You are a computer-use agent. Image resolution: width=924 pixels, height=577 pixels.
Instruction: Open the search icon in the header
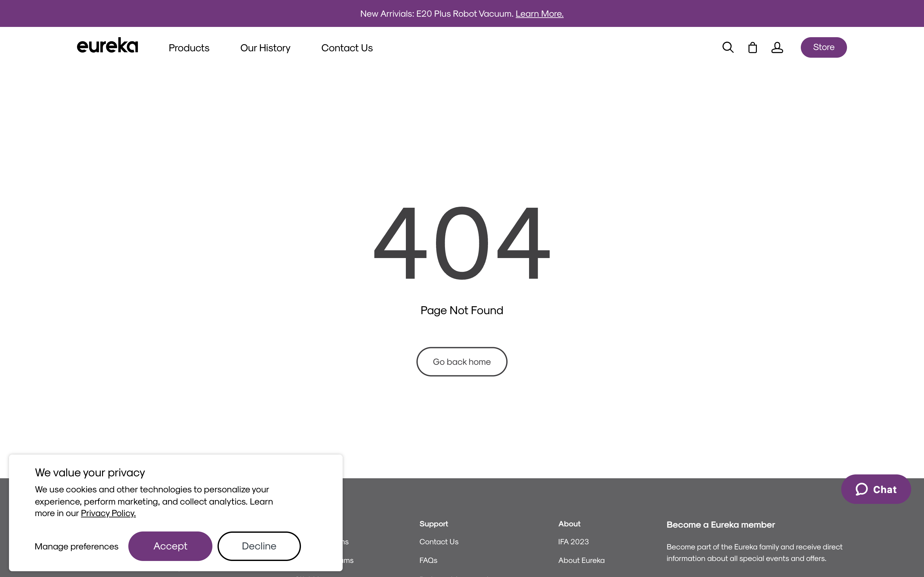727,47
